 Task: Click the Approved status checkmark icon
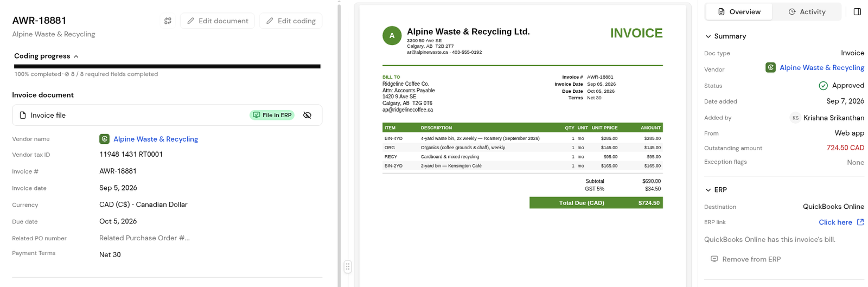click(x=823, y=86)
